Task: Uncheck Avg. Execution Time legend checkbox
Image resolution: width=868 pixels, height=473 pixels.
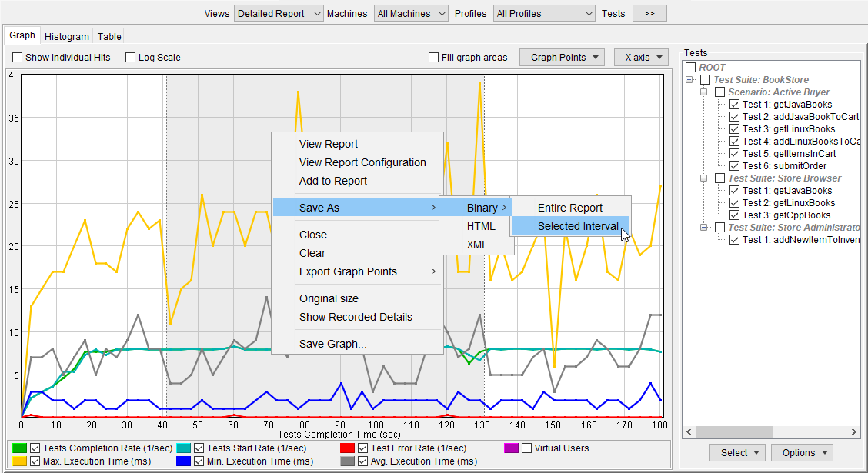Action: pyautogui.click(x=362, y=461)
